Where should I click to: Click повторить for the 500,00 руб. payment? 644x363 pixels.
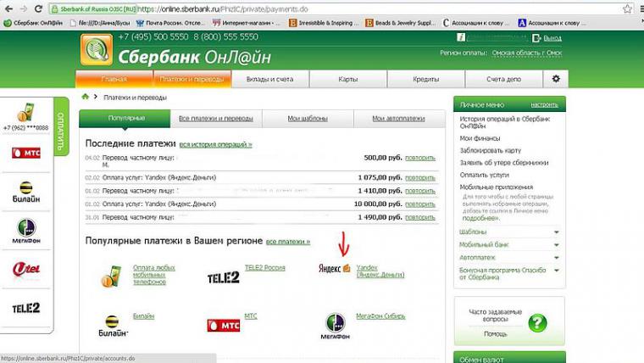coord(419,158)
